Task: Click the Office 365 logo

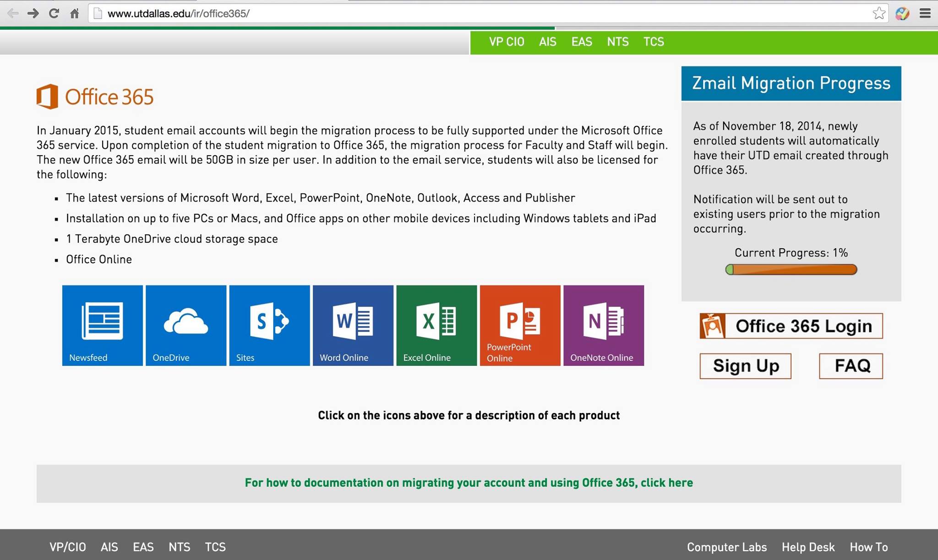Action: coord(95,97)
